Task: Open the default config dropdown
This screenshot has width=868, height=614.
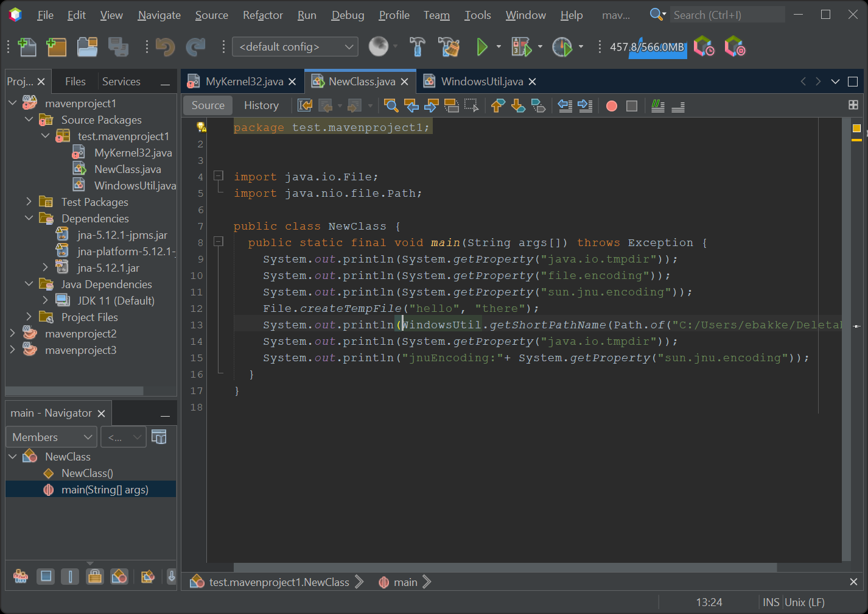Action: pyautogui.click(x=295, y=47)
